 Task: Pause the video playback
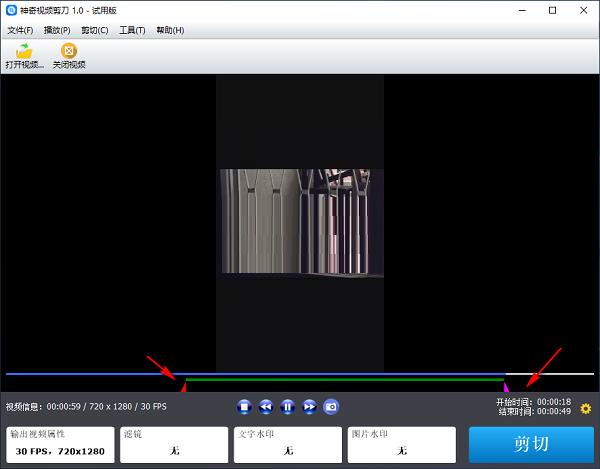click(x=287, y=407)
